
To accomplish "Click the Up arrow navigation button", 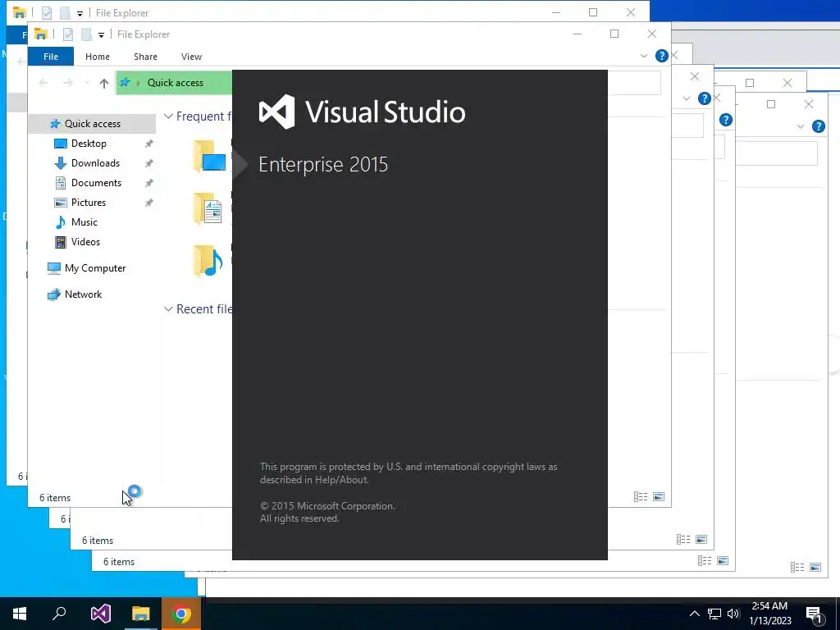I will (104, 83).
